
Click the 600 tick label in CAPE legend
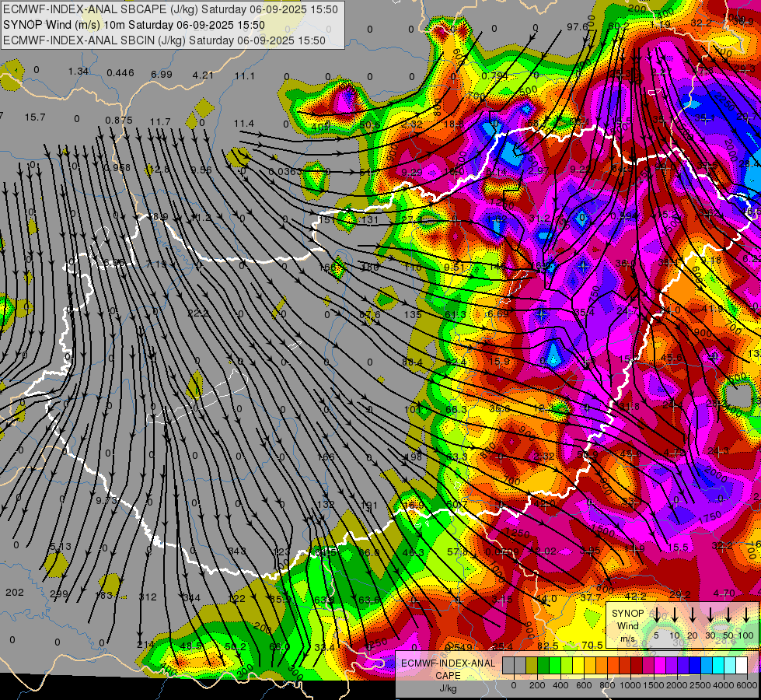point(584,685)
